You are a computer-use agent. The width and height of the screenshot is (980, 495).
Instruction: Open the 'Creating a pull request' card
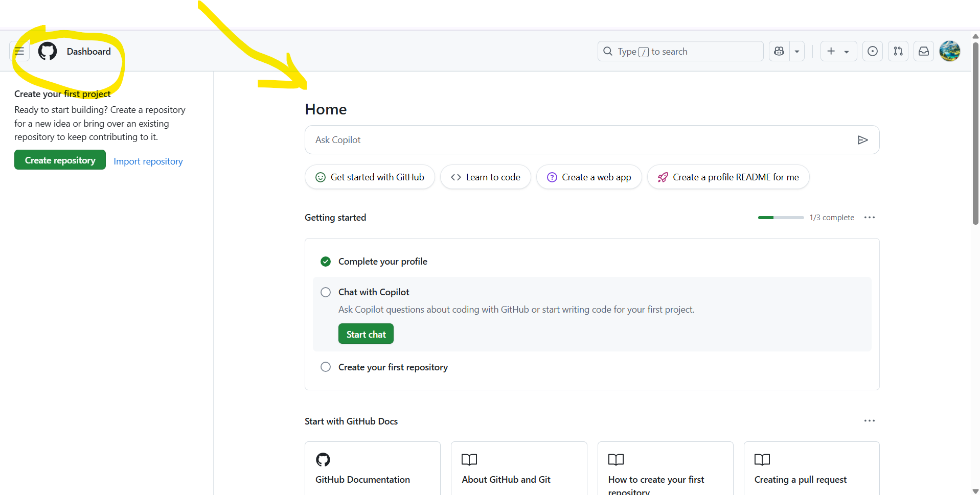[812, 468]
